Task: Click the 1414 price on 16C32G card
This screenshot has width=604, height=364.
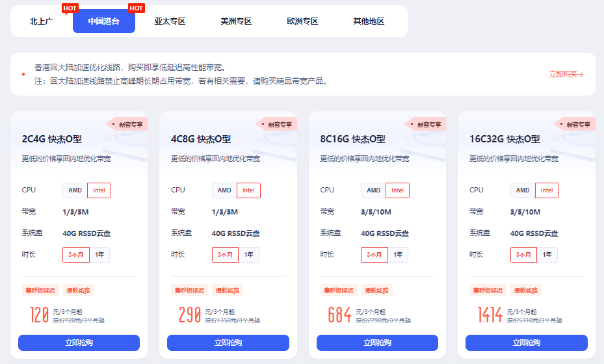Action: point(490,315)
